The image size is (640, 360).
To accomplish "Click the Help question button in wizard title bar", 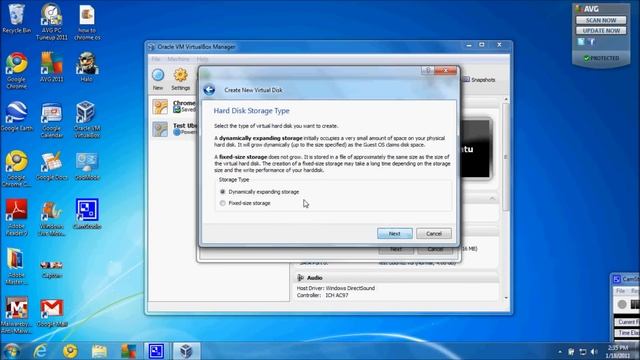I will click(x=427, y=70).
